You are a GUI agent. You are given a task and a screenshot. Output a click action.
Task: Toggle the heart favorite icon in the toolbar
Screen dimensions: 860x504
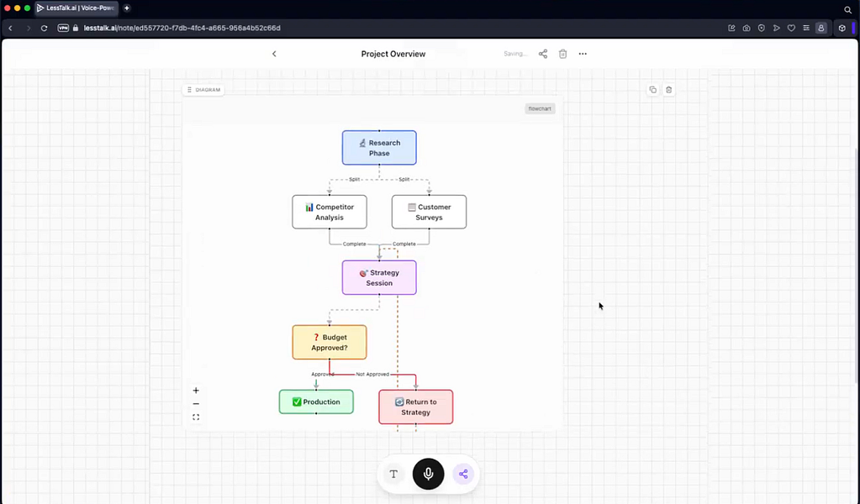790,28
